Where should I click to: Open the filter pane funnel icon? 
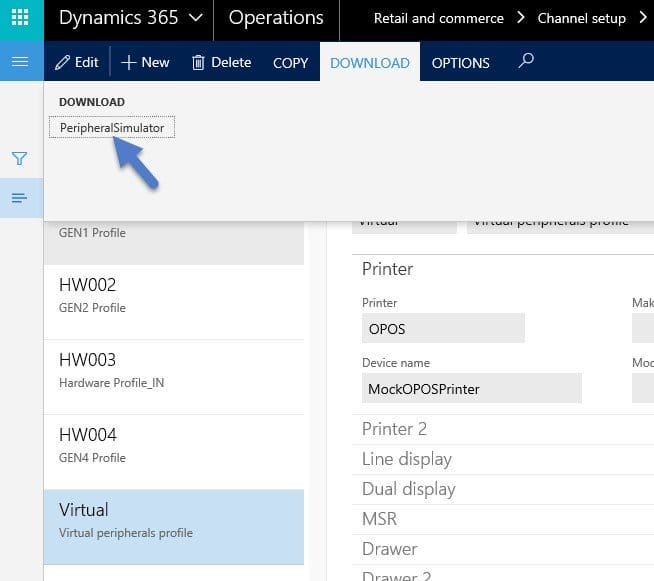[x=19, y=158]
